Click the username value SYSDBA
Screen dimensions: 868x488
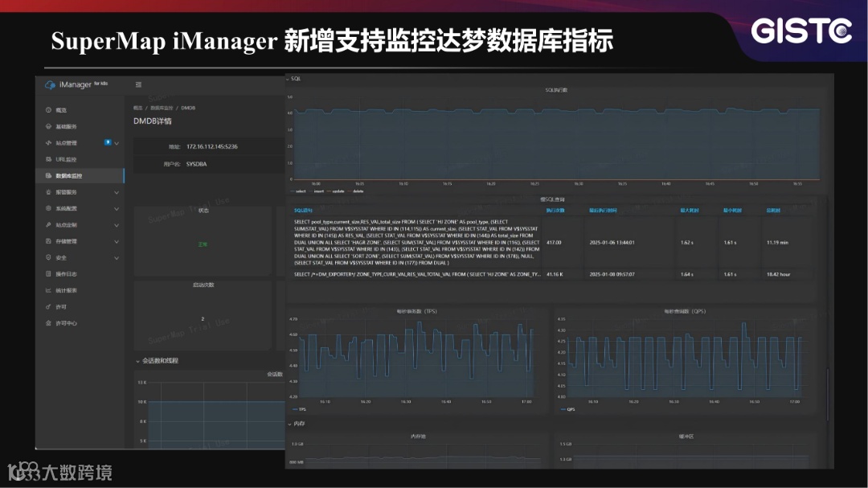tap(197, 164)
